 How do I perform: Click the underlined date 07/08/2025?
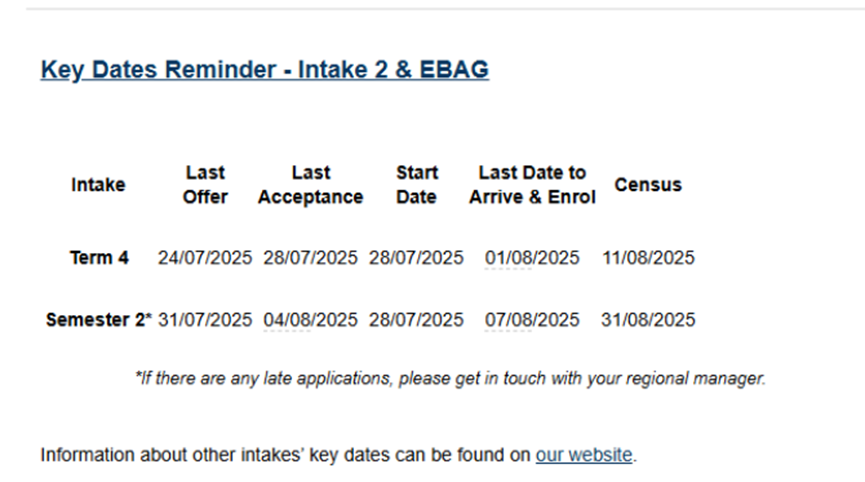[x=532, y=319]
